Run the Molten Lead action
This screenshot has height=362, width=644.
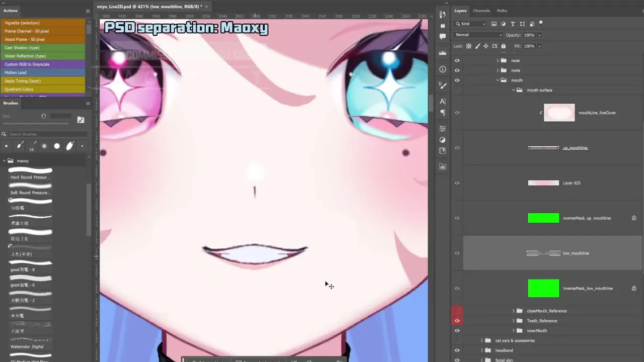pyautogui.click(x=43, y=72)
